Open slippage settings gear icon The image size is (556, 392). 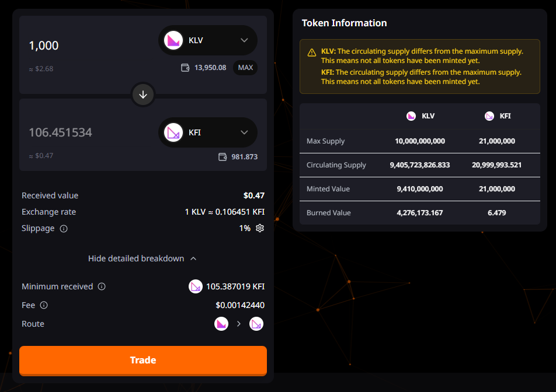pos(260,228)
